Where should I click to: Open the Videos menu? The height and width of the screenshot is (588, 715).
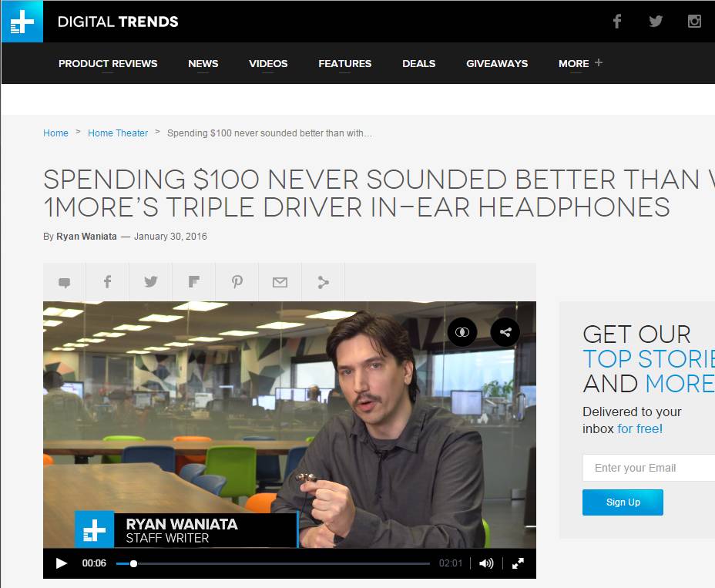[x=268, y=63]
